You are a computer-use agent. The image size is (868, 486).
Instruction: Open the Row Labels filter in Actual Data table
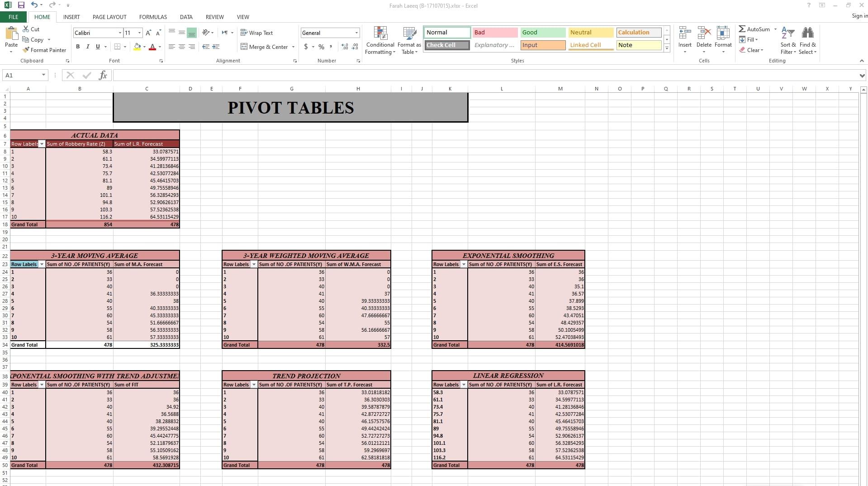click(x=42, y=144)
